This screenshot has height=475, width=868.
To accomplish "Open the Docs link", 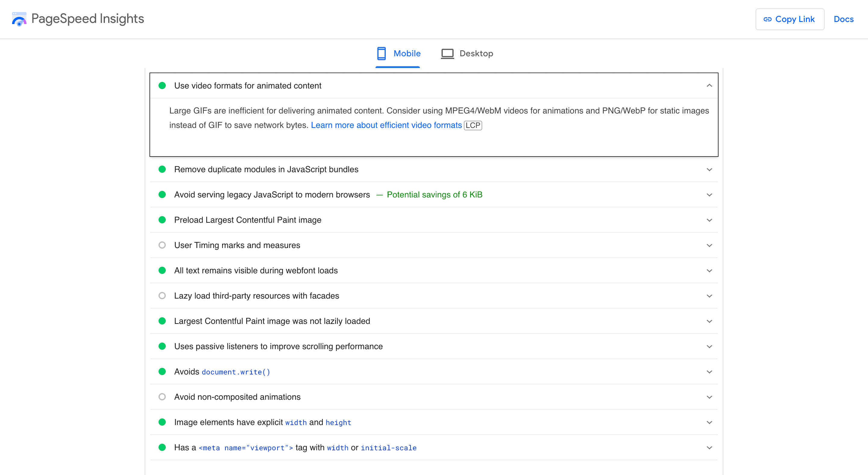I will 843,19.
